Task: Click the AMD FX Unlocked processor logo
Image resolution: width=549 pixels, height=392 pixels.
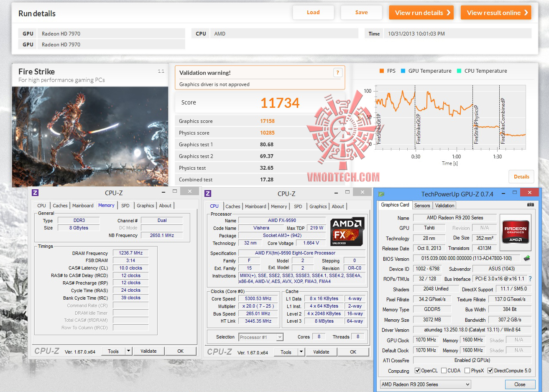Action: pyautogui.click(x=347, y=232)
